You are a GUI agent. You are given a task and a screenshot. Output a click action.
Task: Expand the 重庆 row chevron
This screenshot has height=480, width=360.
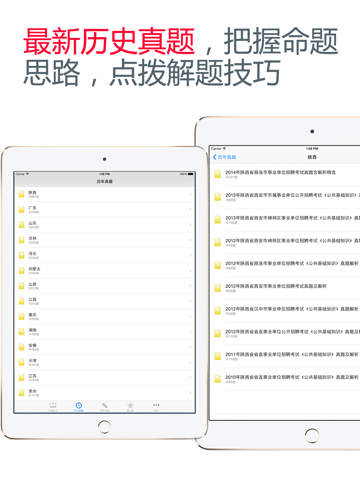(190, 316)
